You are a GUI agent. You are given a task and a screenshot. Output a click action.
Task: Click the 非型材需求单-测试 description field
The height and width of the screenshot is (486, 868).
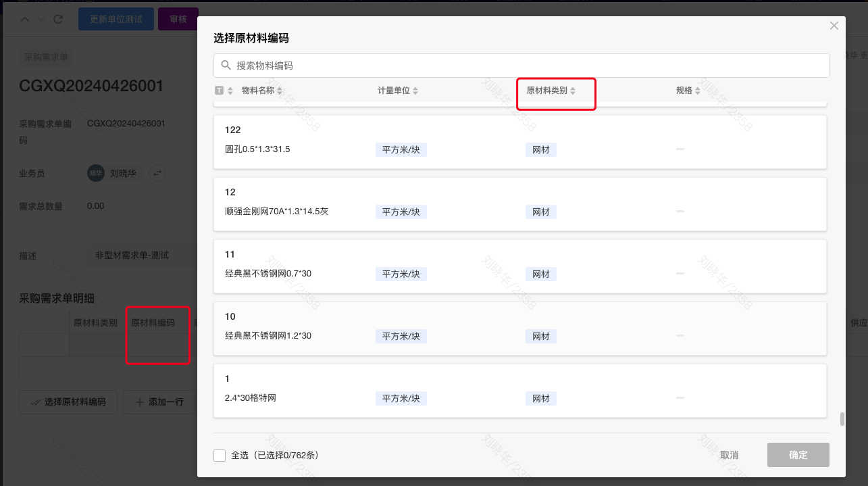141,256
